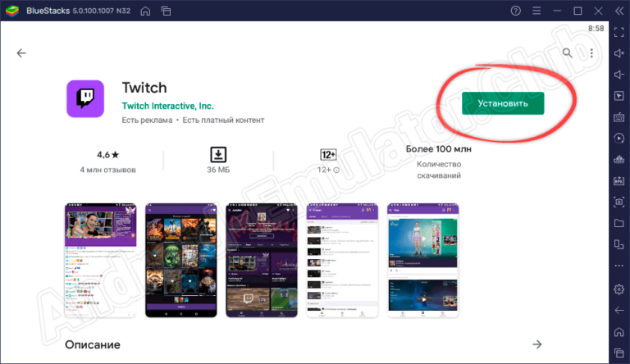Open BlueStacks multi-instance tab icon
Screen dimensions: 630x364
pyautogui.click(x=167, y=11)
